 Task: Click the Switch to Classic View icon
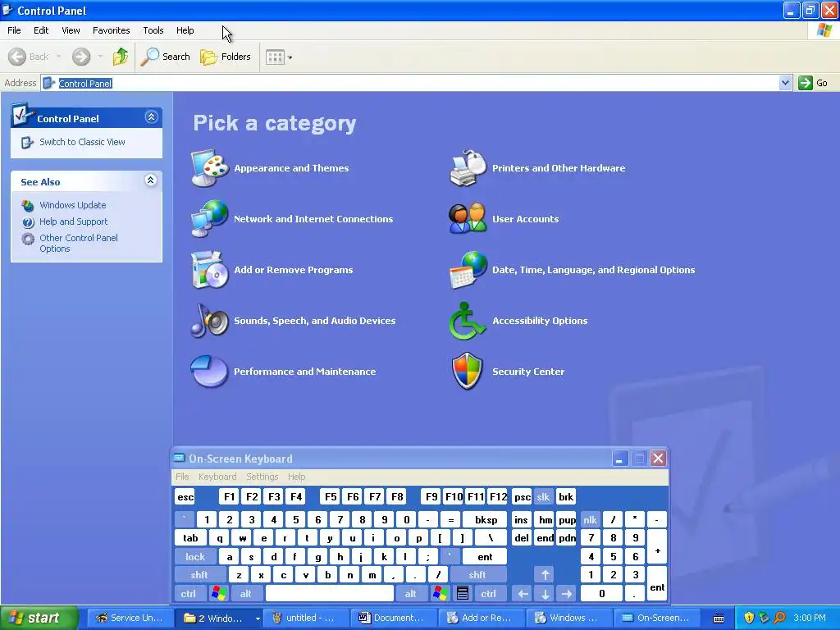pyautogui.click(x=27, y=142)
